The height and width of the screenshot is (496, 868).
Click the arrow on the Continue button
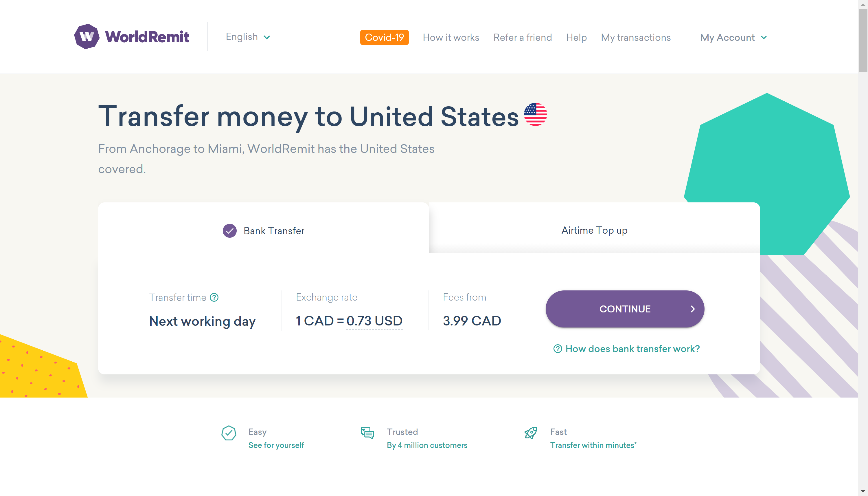(x=693, y=309)
